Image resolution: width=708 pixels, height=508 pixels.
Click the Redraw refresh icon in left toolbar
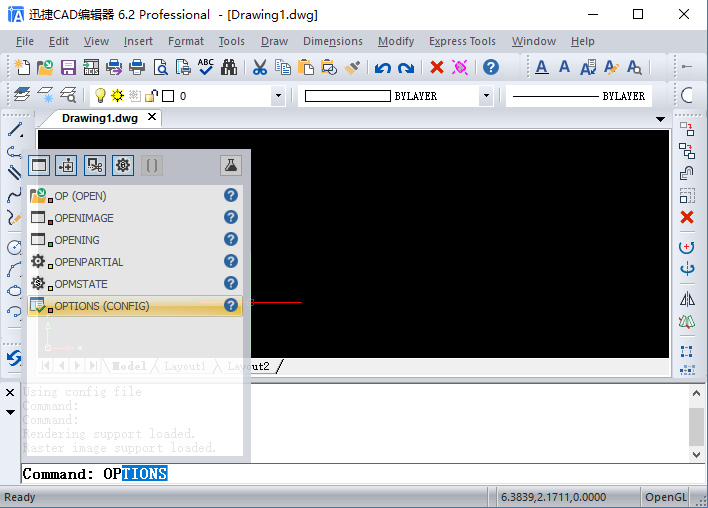(x=14, y=358)
